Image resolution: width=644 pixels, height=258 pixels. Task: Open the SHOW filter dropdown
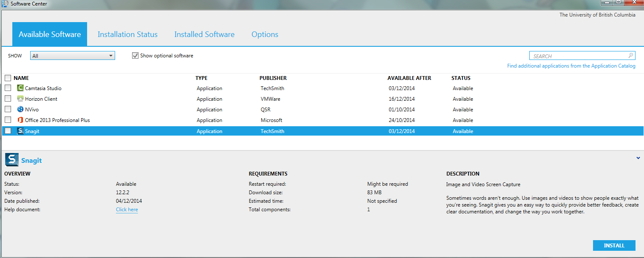pos(73,56)
